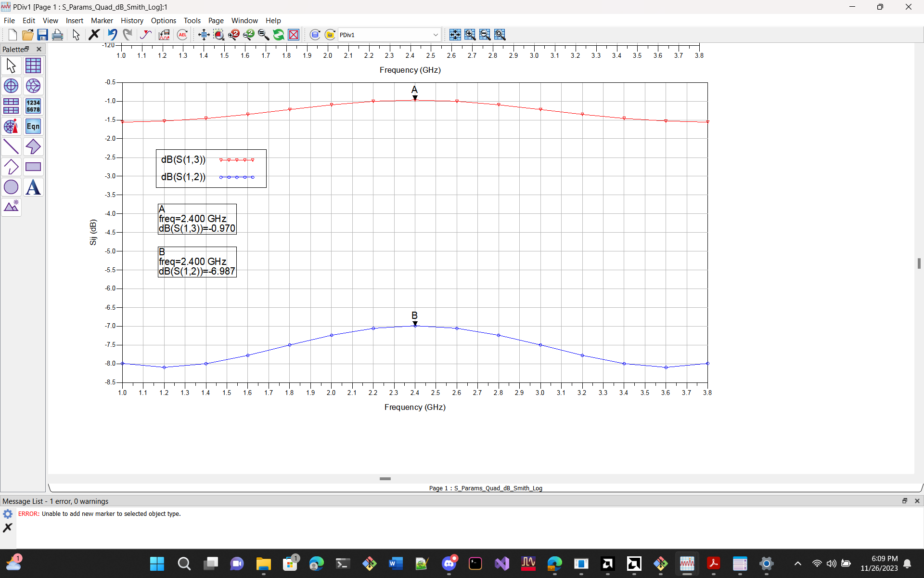Select the arrow drawing tool in the palette

click(x=33, y=146)
